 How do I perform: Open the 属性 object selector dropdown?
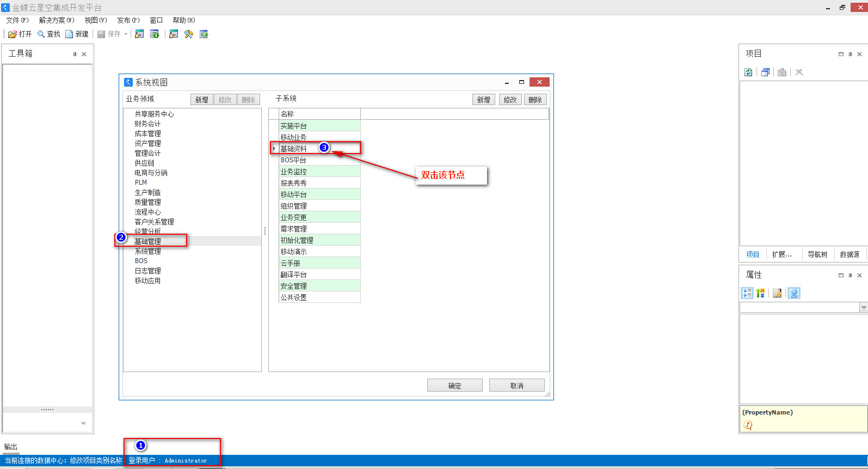[863, 307]
